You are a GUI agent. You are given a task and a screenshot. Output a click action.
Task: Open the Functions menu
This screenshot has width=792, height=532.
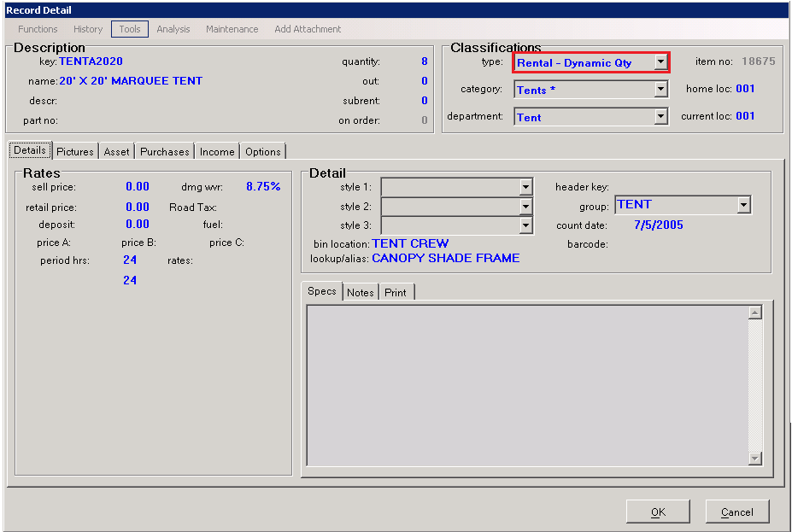pos(38,29)
